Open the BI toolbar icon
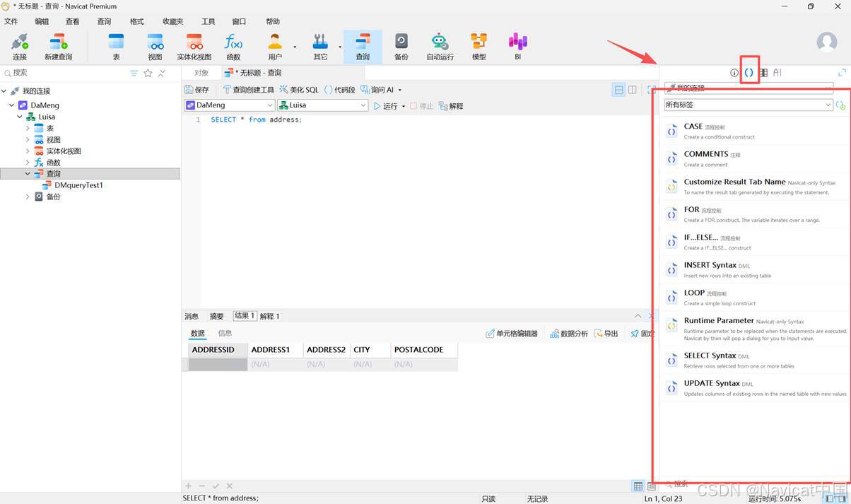 tap(517, 47)
